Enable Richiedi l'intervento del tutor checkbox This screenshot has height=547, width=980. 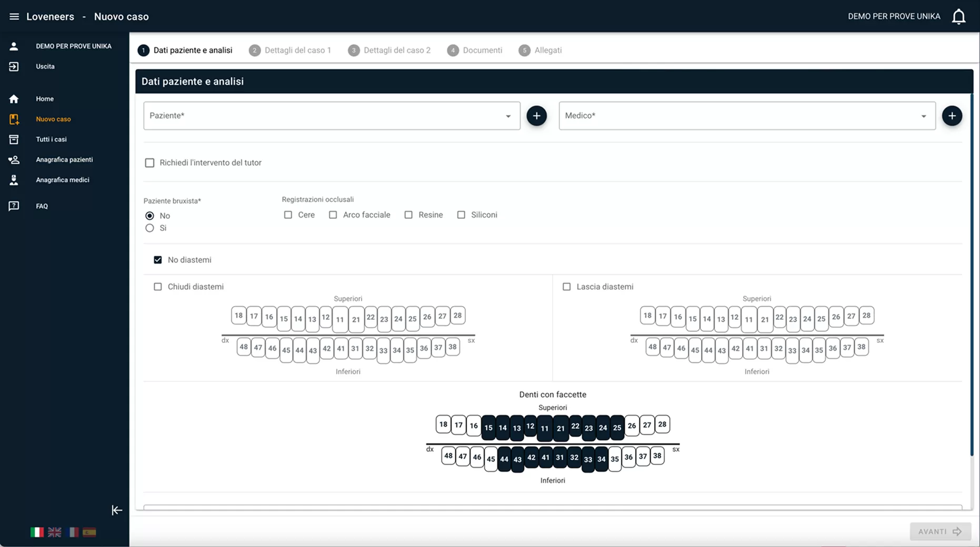pos(150,163)
